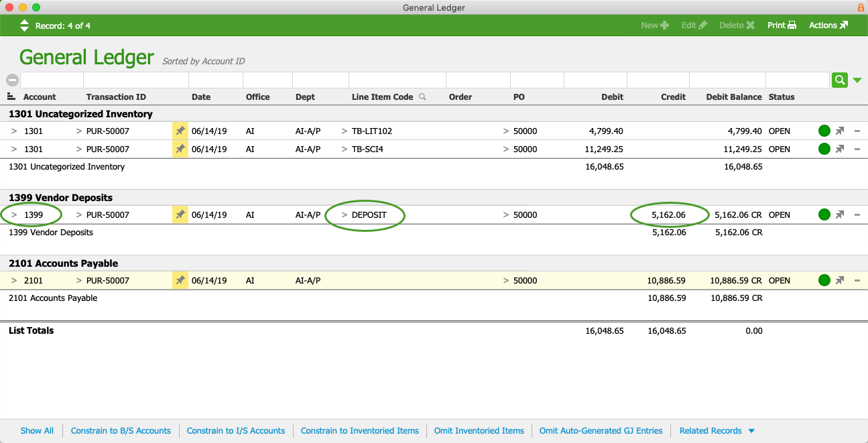
Task: Click Constrain to B/S Accounts
Action: (x=121, y=431)
